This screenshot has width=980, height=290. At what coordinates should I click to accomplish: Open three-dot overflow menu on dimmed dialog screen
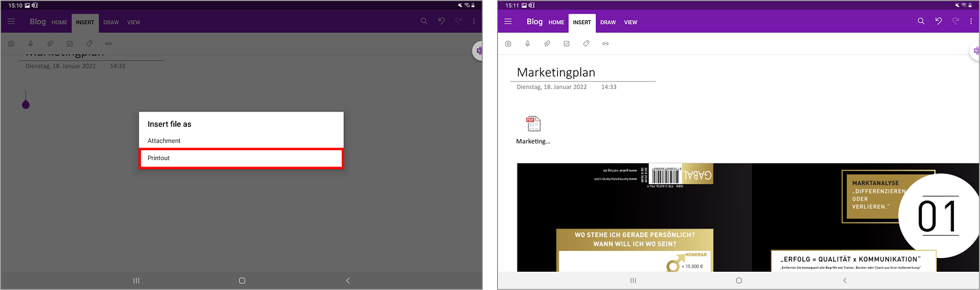pyautogui.click(x=474, y=22)
